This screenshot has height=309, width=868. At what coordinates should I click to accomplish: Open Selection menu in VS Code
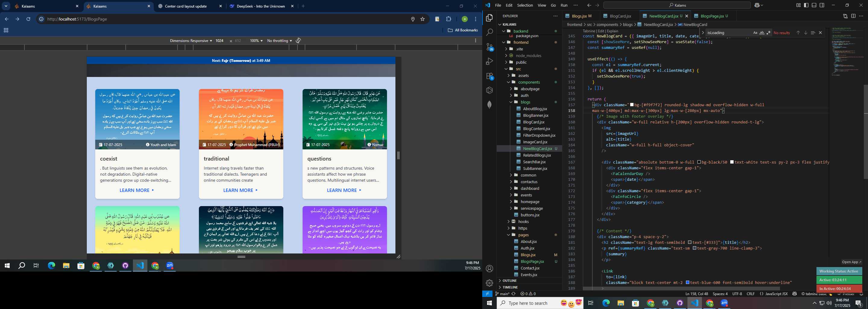tap(525, 5)
